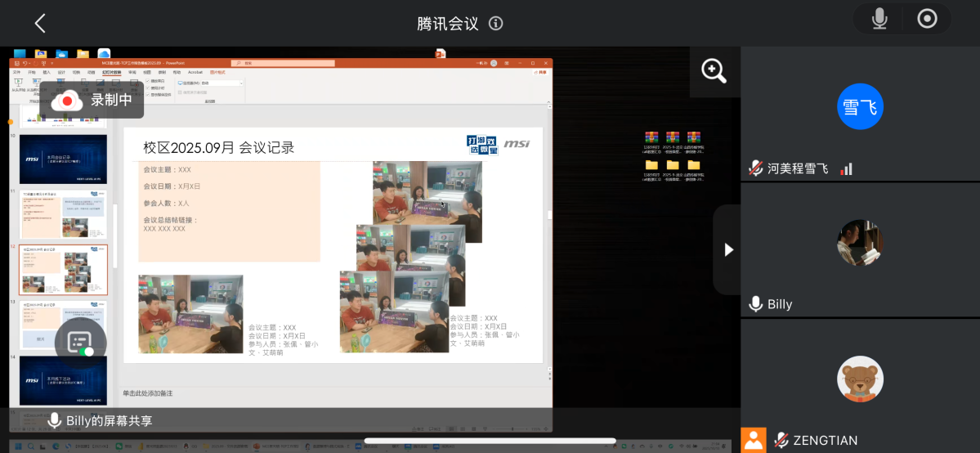Select 雪飞 participant avatar
The width and height of the screenshot is (980, 453).
click(860, 106)
